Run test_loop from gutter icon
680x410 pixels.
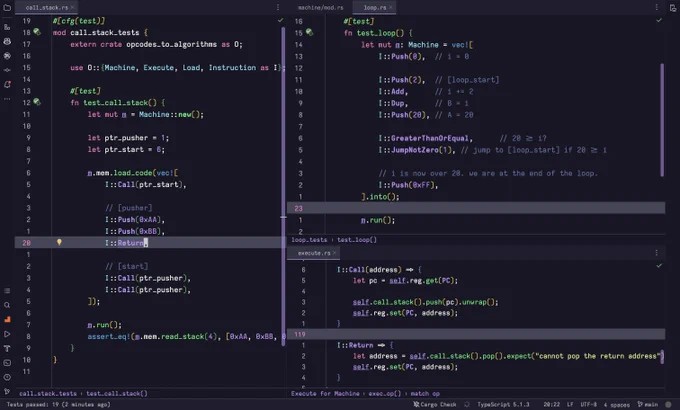309,32
